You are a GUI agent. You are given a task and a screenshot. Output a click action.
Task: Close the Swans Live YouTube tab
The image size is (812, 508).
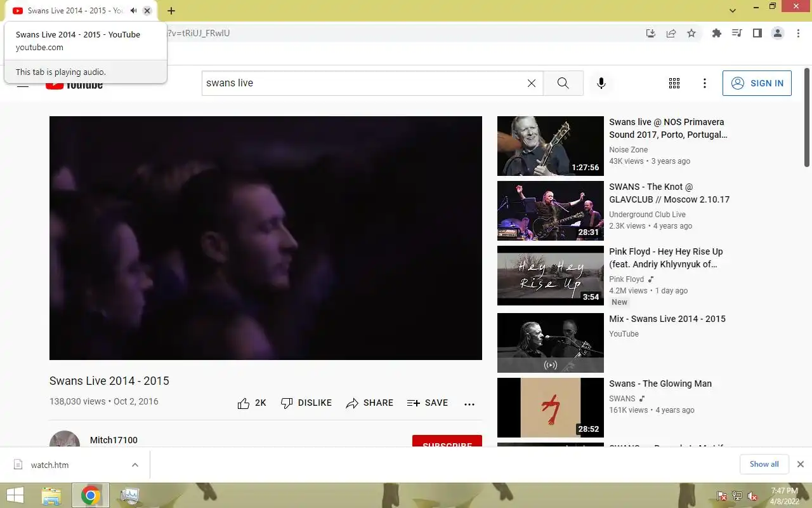(x=147, y=11)
